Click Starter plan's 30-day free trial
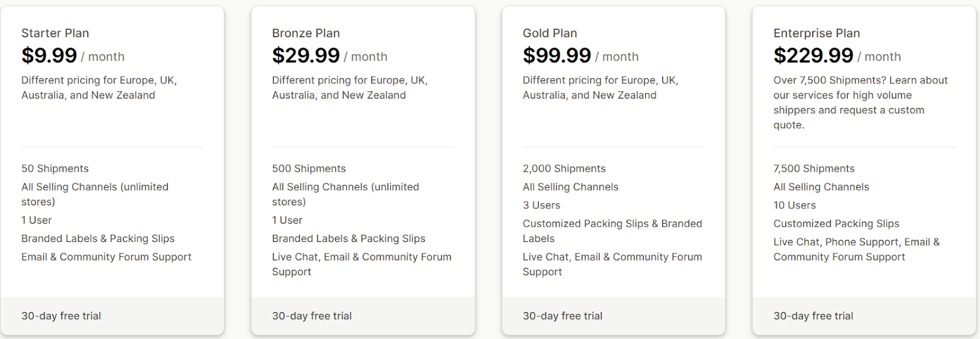 [61, 316]
